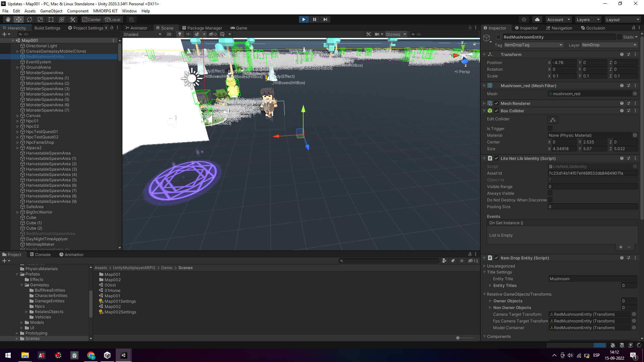
Task: Enable RedMushroomEntity active checkbox
Action: (x=498, y=37)
